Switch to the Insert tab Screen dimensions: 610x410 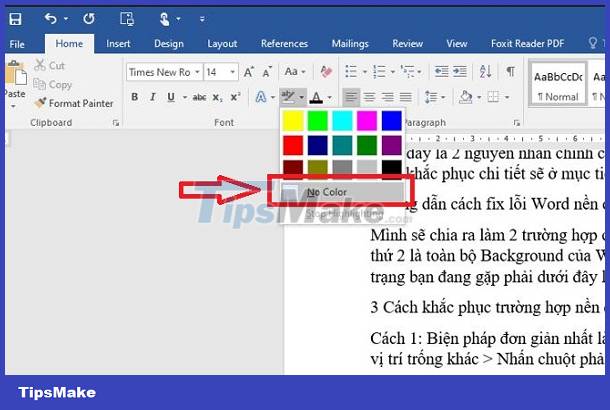[x=118, y=44]
